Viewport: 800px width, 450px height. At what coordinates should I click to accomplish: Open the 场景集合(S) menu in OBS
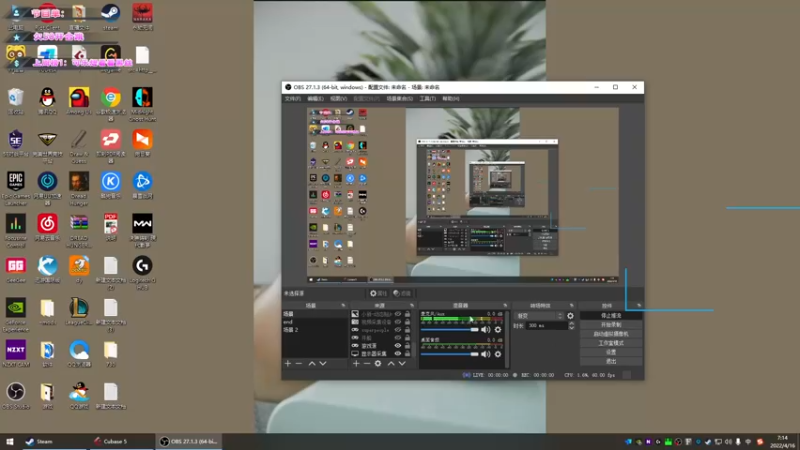point(399,98)
